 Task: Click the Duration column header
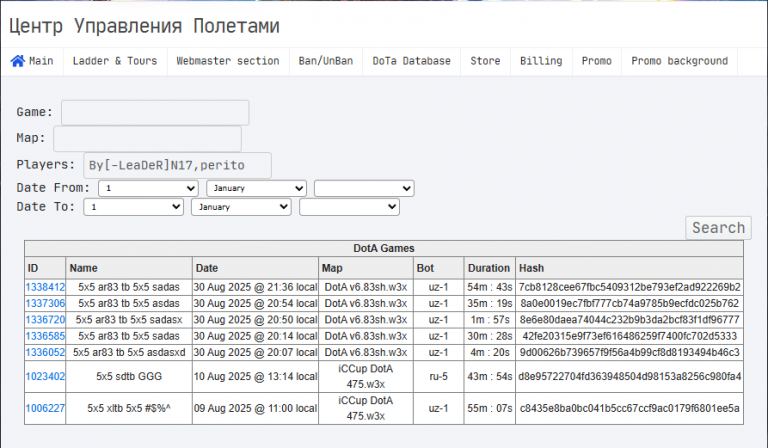point(489,268)
